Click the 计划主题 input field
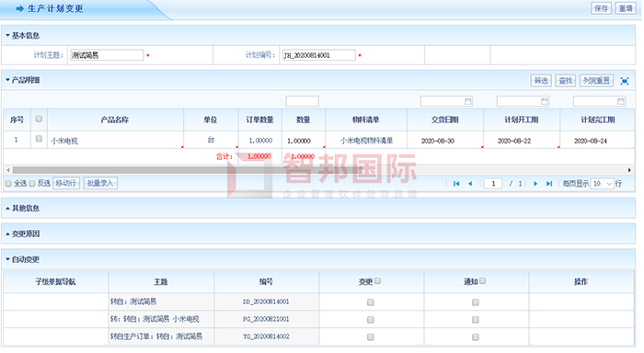Screen dimensions: 644x353 (107, 55)
